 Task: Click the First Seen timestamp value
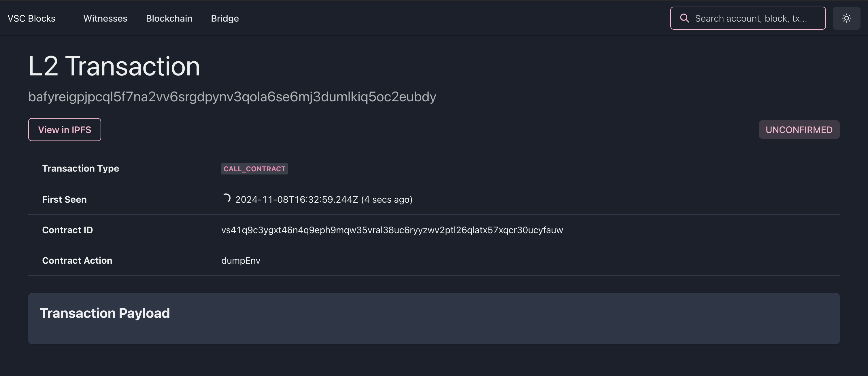pos(323,199)
